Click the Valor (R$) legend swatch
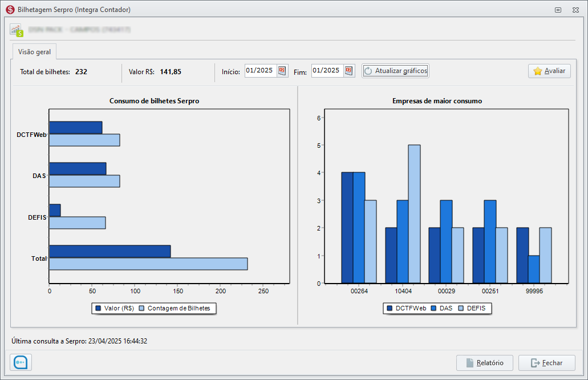The height and width of the screenshot is (380, 588). coord(98,308)
